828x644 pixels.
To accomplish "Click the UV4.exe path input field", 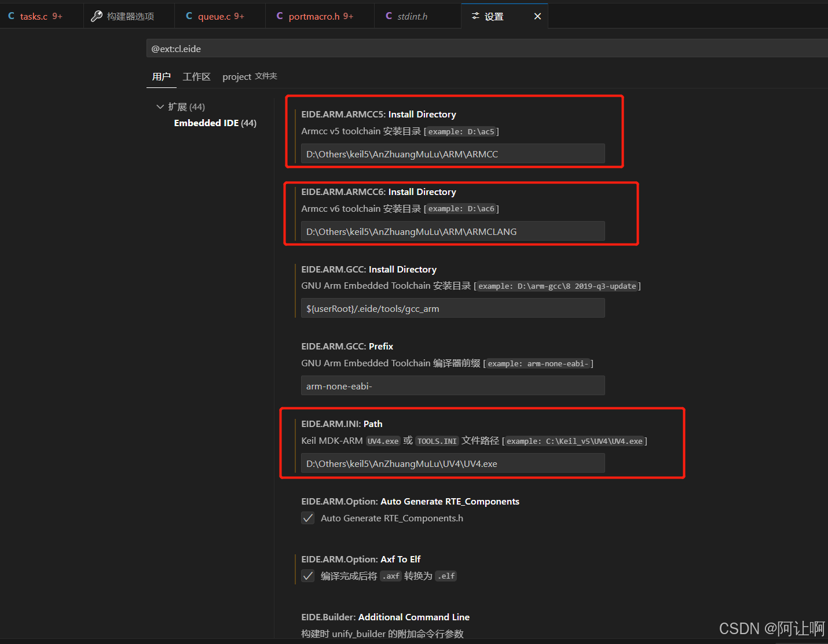I will click(453, 463).
